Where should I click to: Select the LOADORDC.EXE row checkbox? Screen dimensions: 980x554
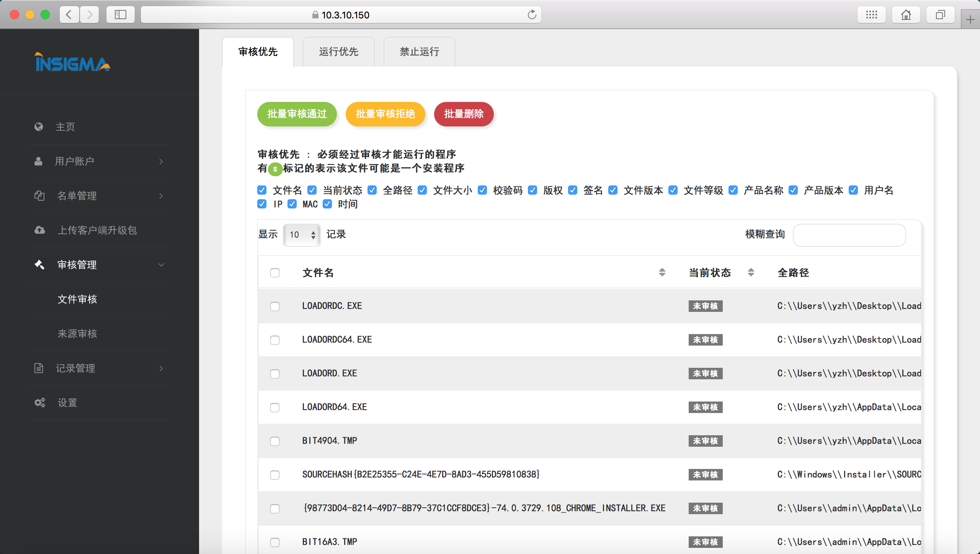(275, 306)
